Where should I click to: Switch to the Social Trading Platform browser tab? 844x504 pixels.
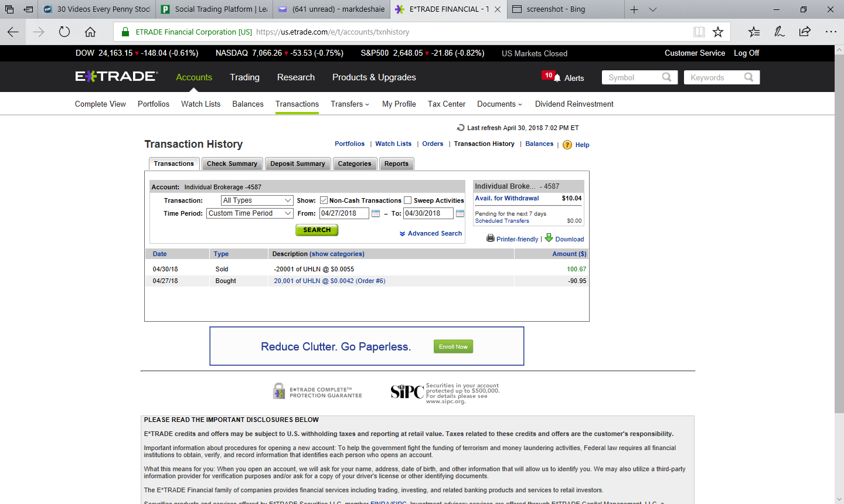click(x=214, y=9)
